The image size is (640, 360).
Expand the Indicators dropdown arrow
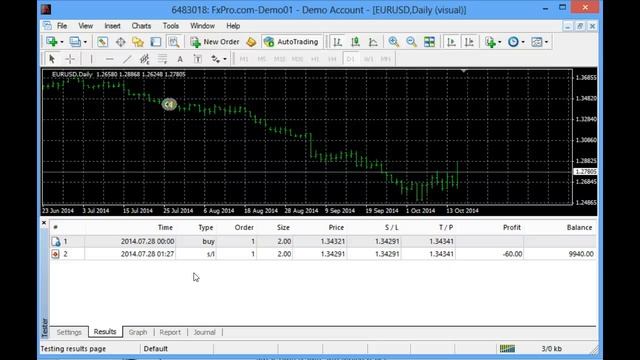click(x=500, y=42)
